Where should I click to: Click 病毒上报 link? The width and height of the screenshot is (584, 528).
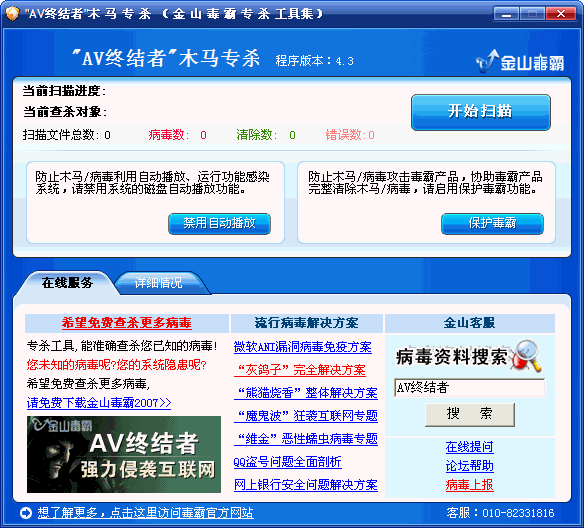tap(470, 485)
